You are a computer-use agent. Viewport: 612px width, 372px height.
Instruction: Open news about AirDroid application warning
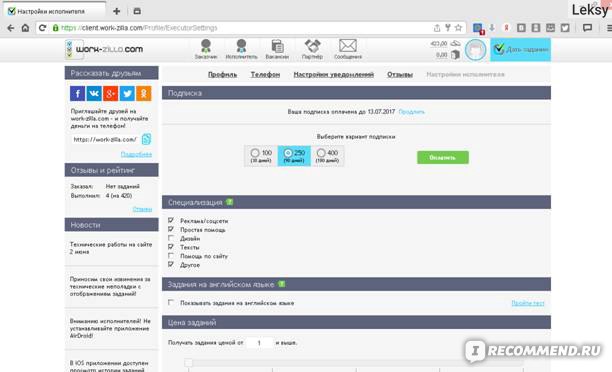coord(110,328)
